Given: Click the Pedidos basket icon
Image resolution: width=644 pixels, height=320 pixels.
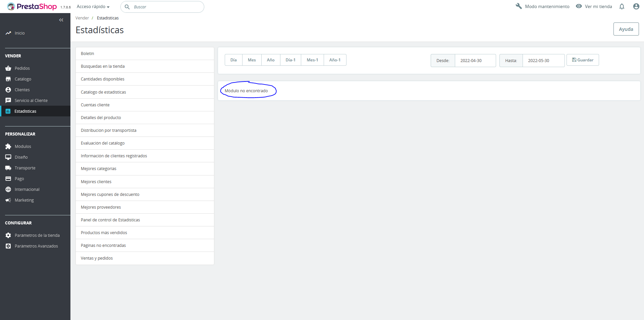Looking at the screenshot, I should point(8,68).
